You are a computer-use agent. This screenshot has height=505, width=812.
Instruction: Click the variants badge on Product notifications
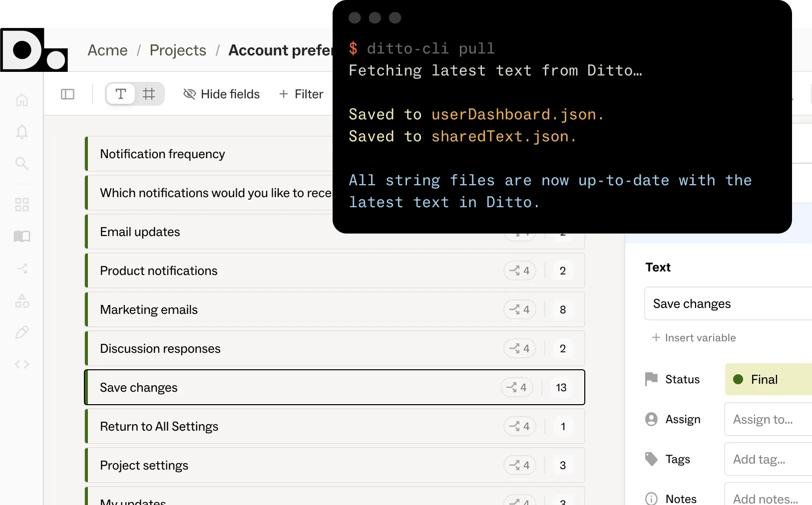click(x=519, y=270)
